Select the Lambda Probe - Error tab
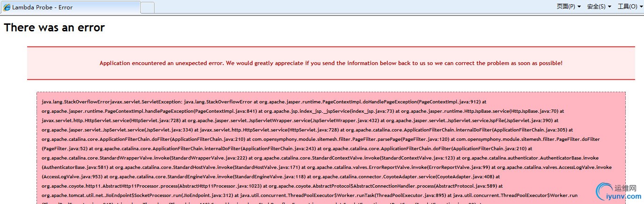 coord(70,7)
